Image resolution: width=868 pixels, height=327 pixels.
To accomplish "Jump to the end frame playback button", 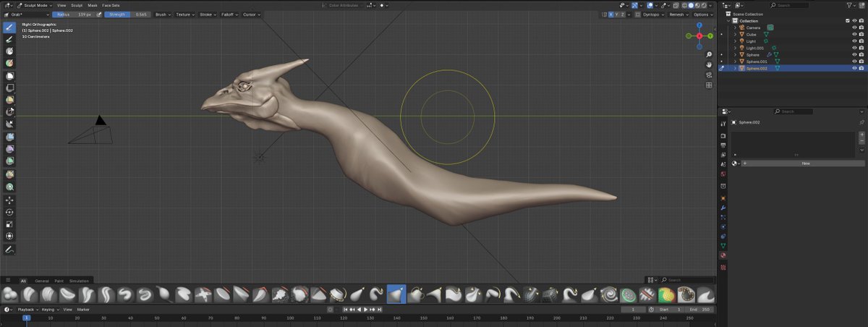I will click(x=379, y=309).
